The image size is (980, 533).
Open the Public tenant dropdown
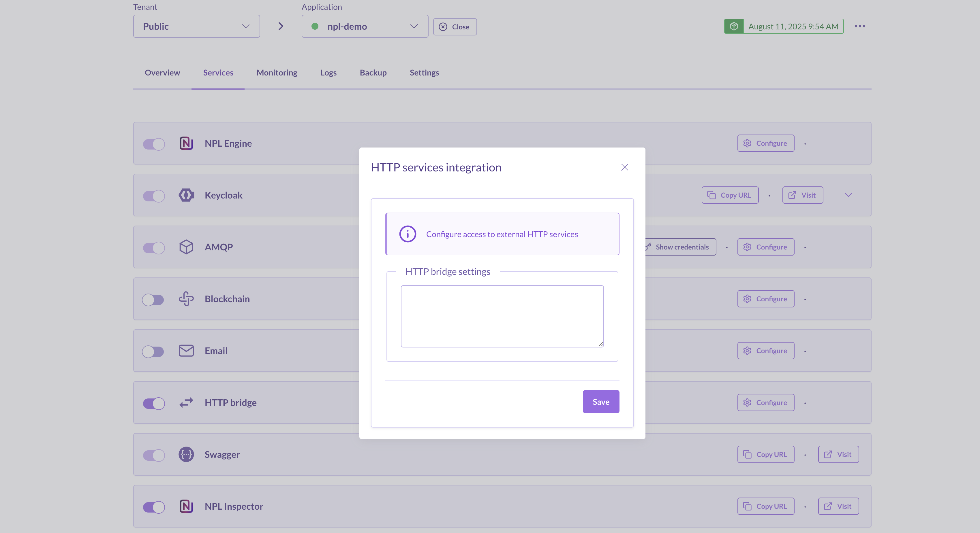[196, 26]
